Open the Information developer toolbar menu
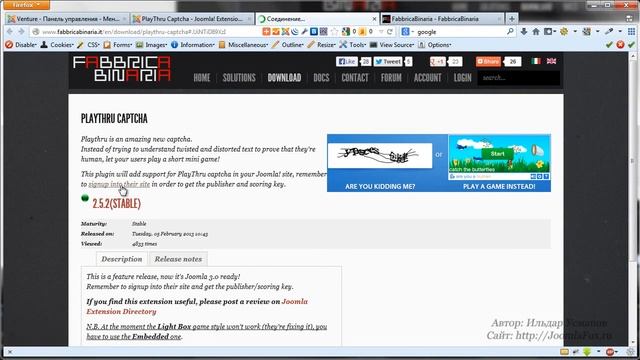 pos(193,45)
